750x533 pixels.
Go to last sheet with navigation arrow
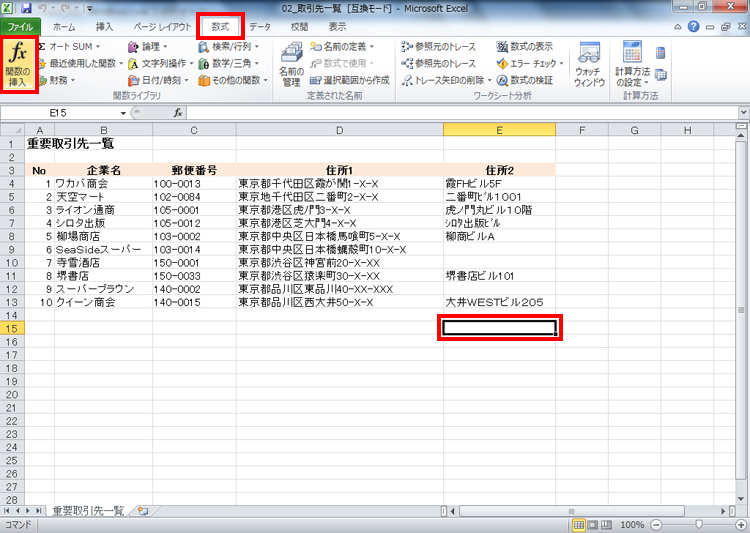coord(38,511)
